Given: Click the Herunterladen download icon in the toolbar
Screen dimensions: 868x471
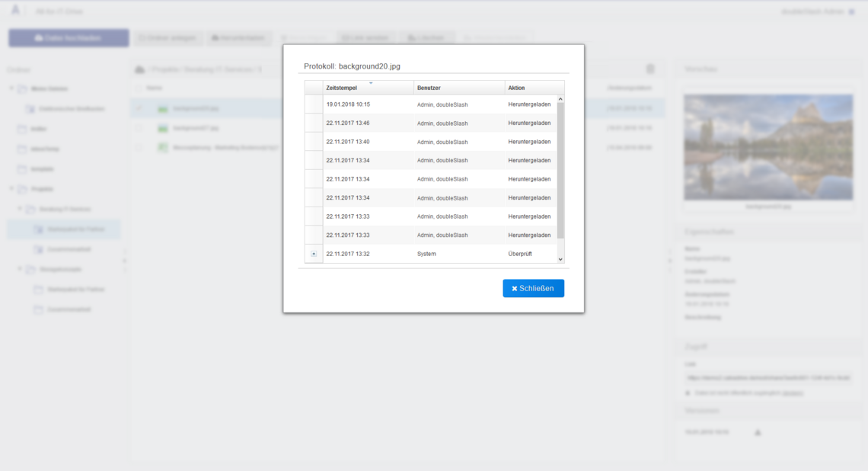Looking at the screenshot, I should tap(217, 37).
